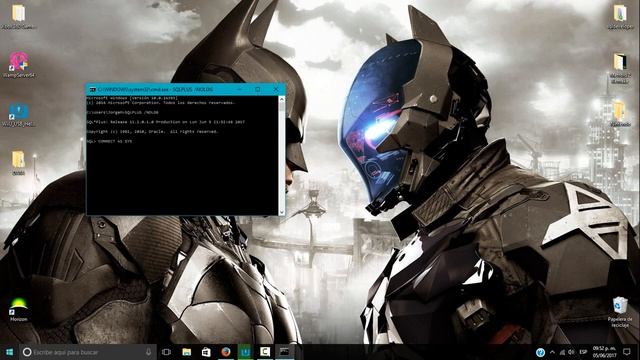The width and height of the screenshot is (640, 360).
Task: Open the WampServer64 desktop shortcut
Action: click(19, 64)
